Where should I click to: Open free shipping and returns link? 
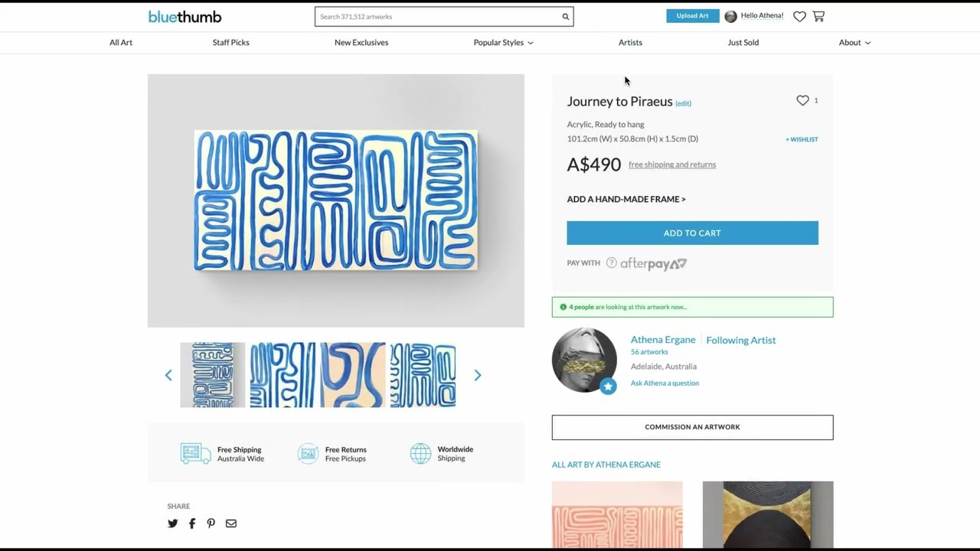point(672,165)
